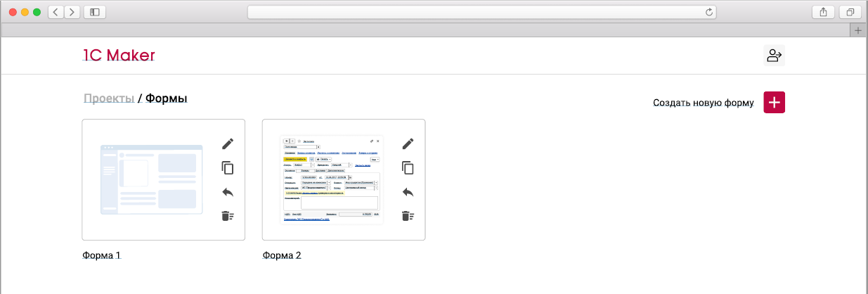The image size is (868, 294).
Task: Click the 1C Maker logo
Action: click(119, 56)
